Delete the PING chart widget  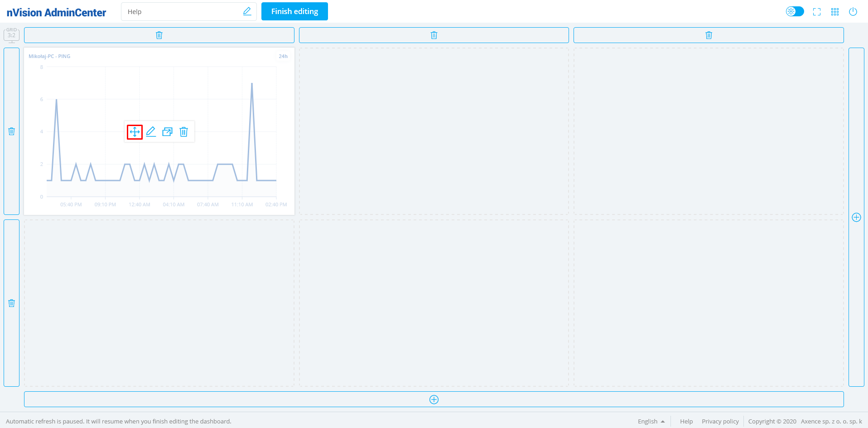(183, 132)
